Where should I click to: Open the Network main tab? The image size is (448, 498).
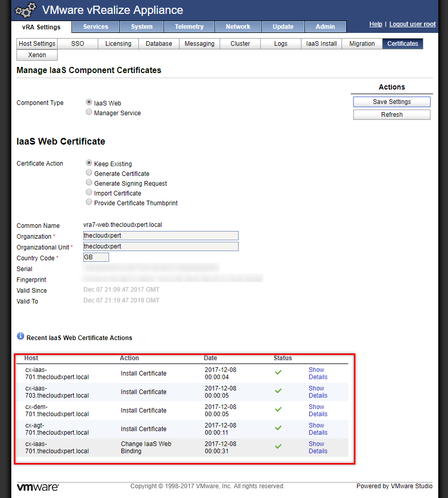(x=238, y=27)
